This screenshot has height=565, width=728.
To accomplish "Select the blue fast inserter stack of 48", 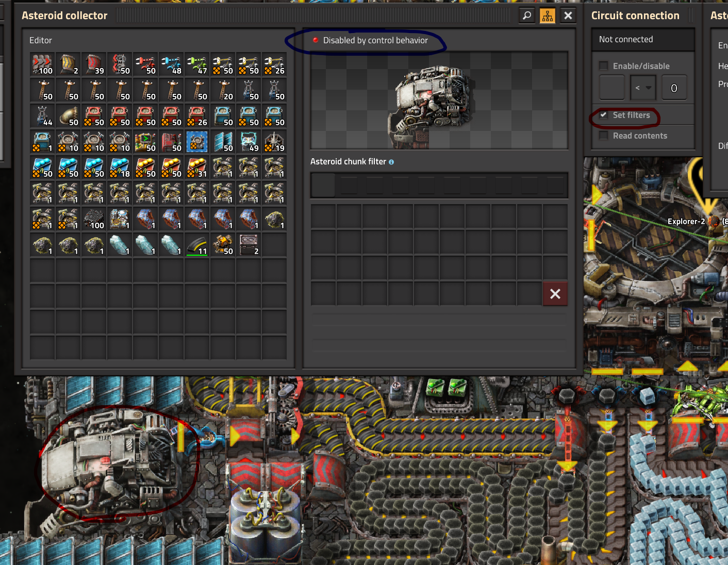I will [x=171, y=64].
